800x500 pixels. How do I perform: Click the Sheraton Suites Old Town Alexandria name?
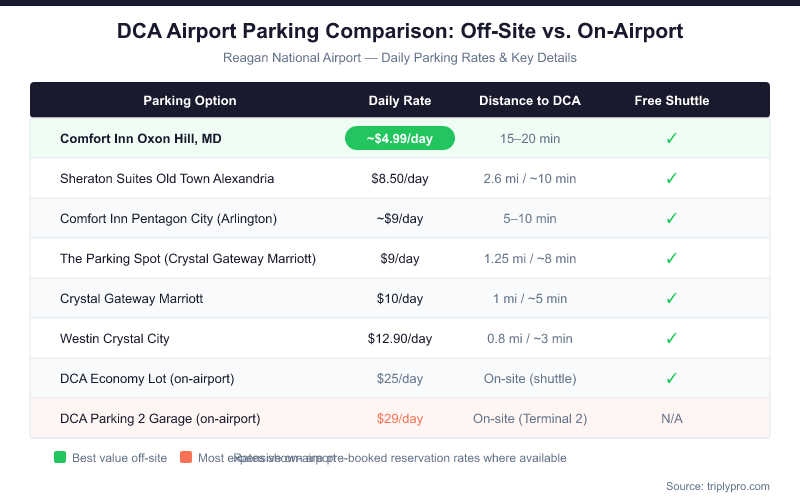pyautogui.click(x=167, y=178)
